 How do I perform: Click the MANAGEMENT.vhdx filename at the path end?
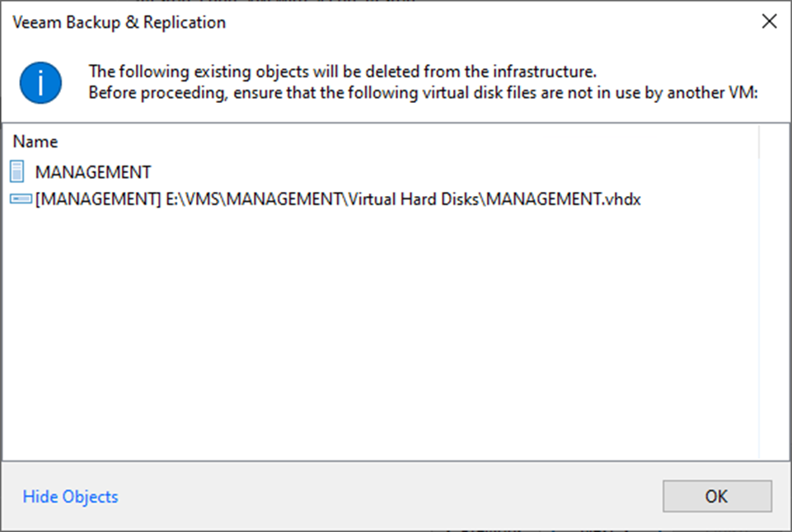(564, 199)
